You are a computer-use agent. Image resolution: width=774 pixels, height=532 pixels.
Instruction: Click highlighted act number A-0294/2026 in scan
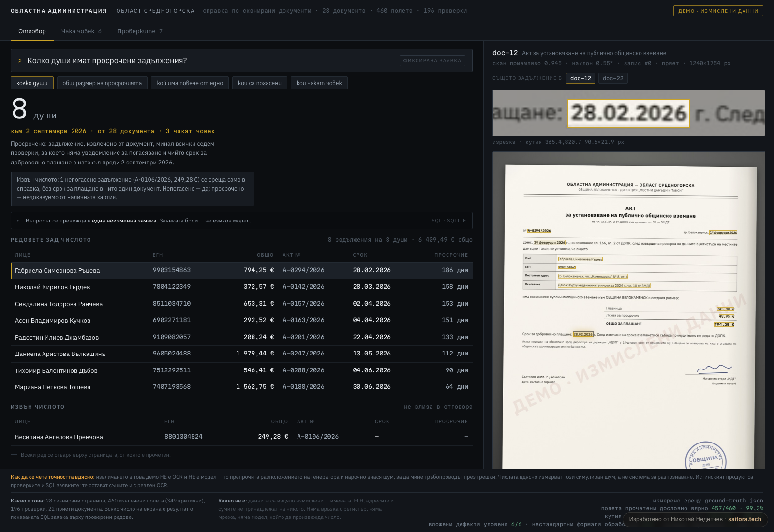coord(539,231)
